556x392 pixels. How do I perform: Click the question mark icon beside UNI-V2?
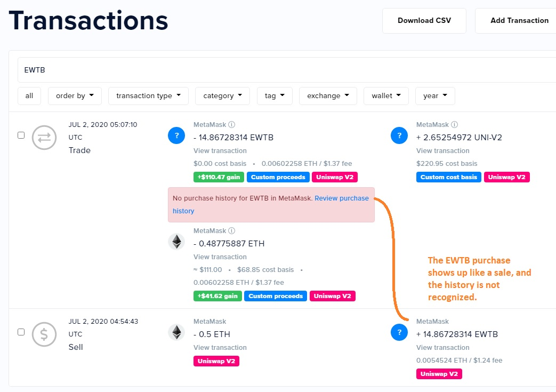point(399,135)
